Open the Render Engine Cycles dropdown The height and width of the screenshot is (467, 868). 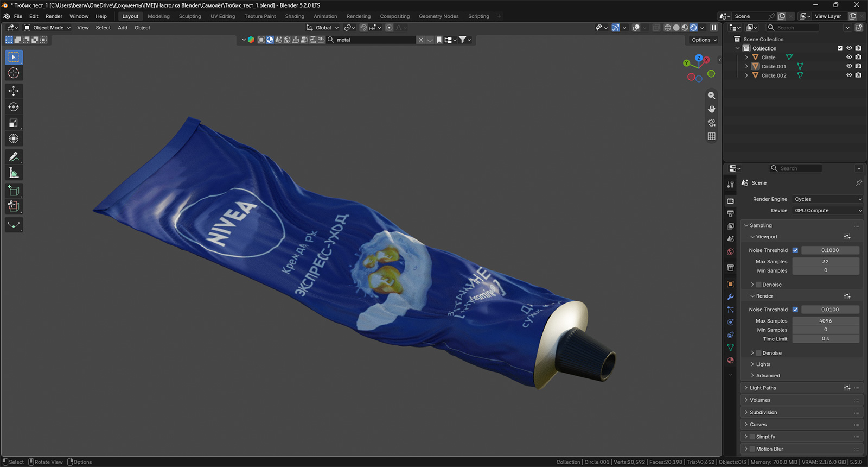coord(827,199)
